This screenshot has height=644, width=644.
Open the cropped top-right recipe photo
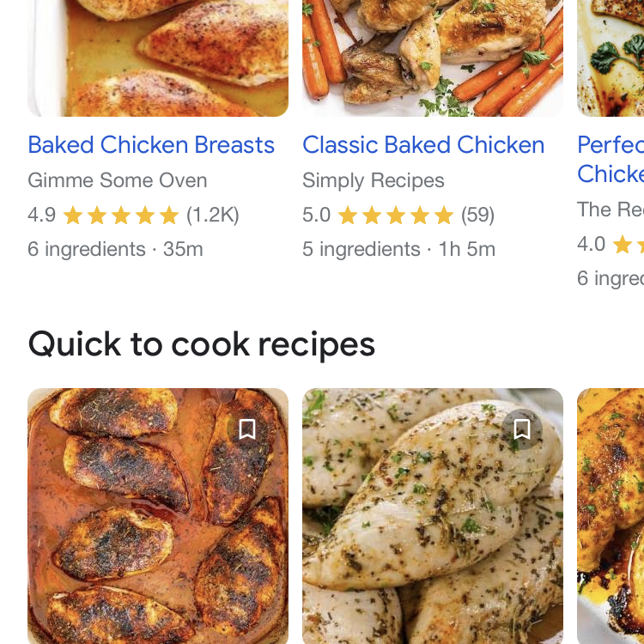point(611,58)
